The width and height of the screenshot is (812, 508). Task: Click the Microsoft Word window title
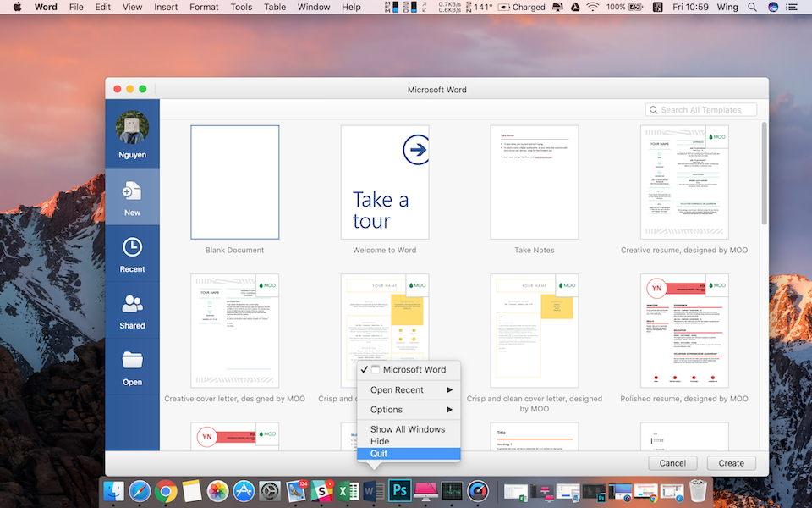coord(436,90)
